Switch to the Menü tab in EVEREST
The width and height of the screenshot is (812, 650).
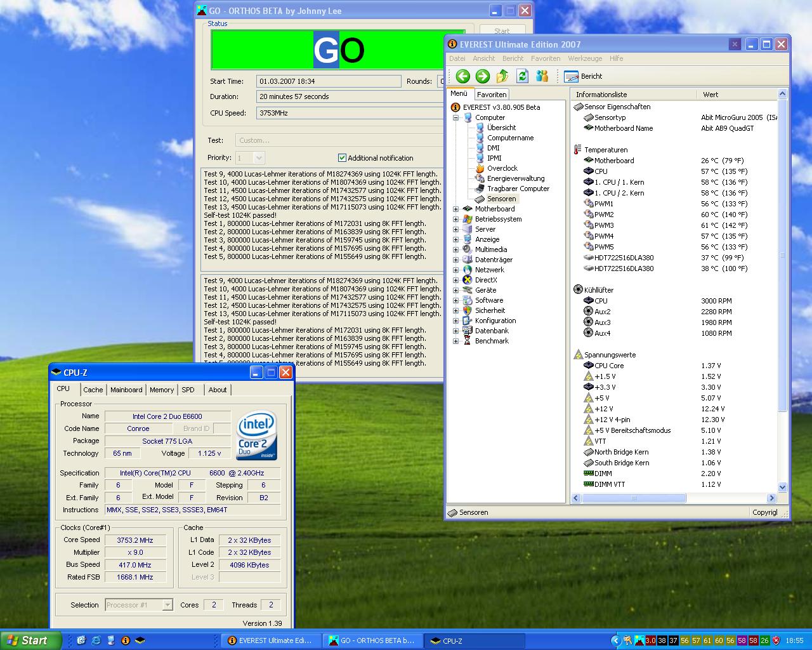click(459, 93)
